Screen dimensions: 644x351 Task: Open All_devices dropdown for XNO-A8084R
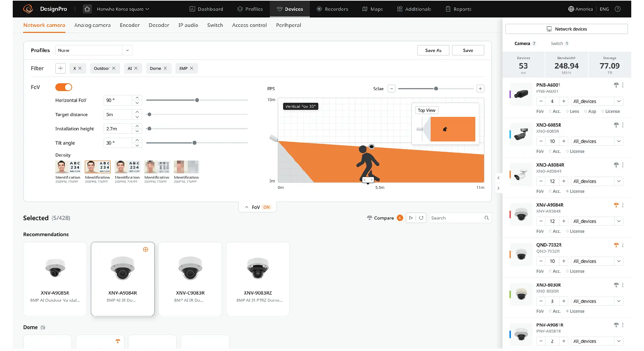[597, 181]
